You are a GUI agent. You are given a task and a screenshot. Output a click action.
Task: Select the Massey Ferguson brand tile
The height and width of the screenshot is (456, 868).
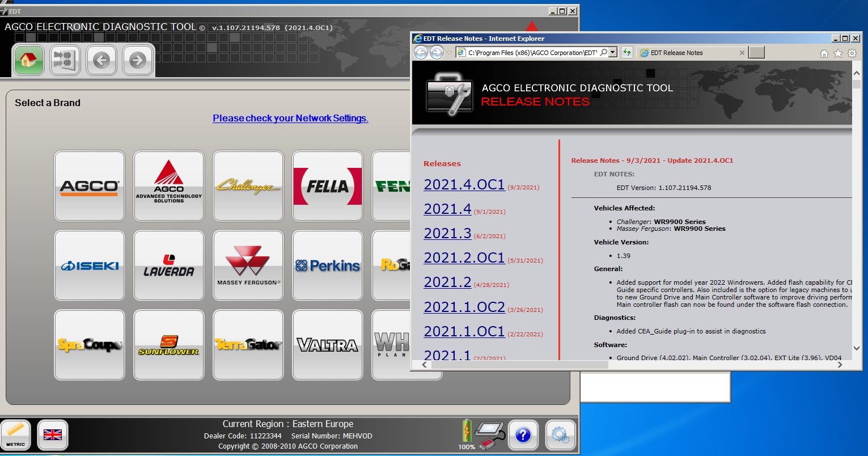point(248,265)
